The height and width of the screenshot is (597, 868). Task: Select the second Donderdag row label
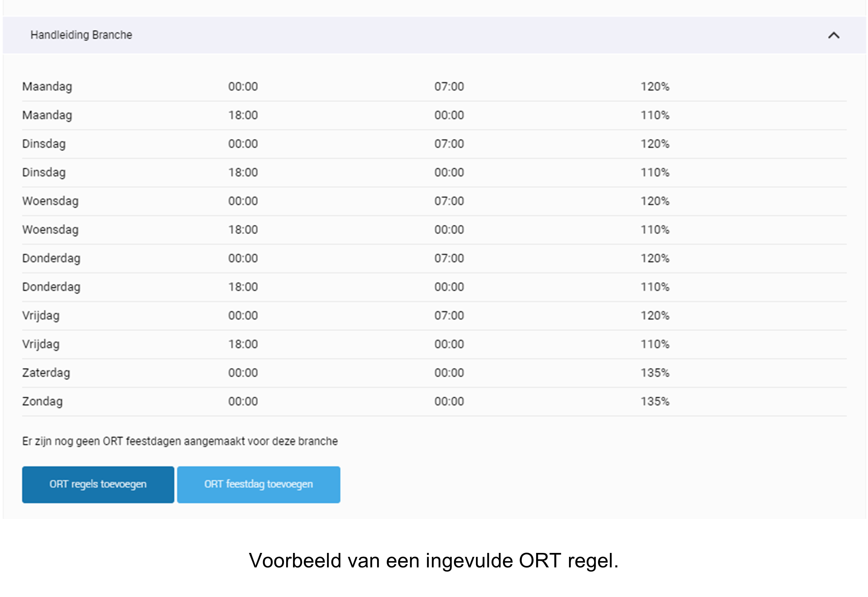pos(51,287)
